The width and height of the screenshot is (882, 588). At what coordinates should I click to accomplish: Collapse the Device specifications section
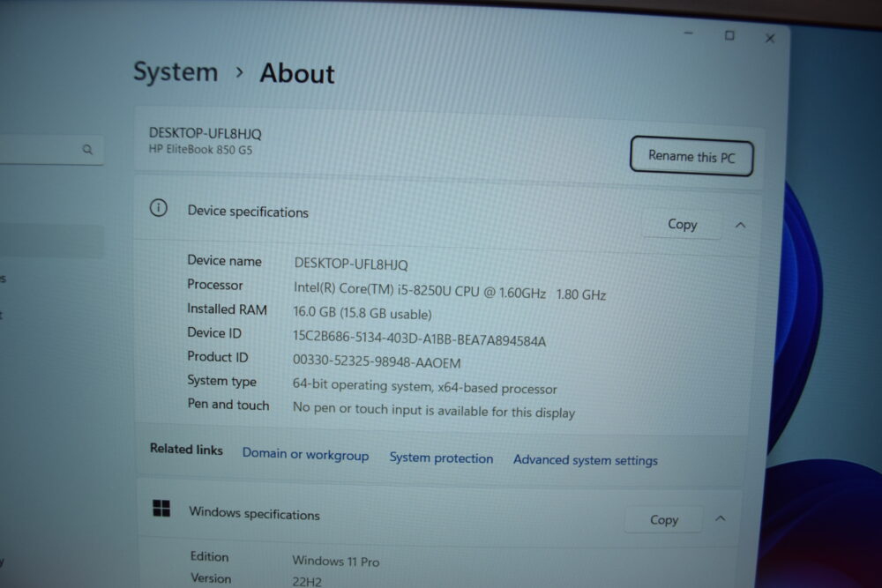point(740,226)
